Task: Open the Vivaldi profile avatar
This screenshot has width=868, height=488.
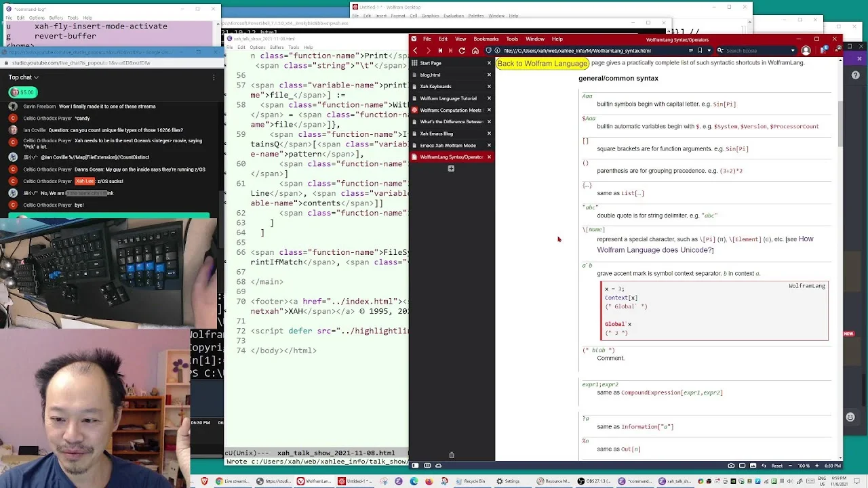Action: point(806,51)
